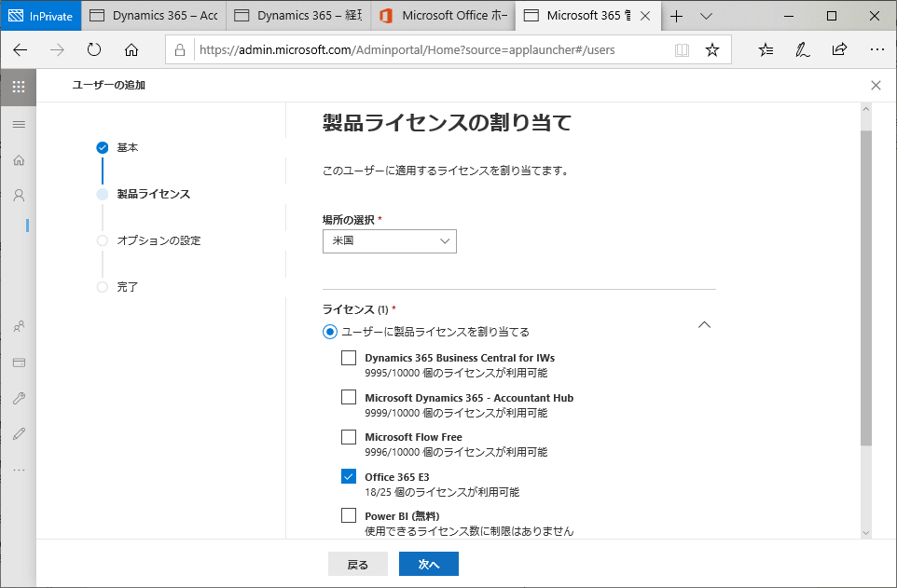This screenshot has height=588, width=897.
Task: Click the ユーザーの追加 panel title
Action: [109, 85]
